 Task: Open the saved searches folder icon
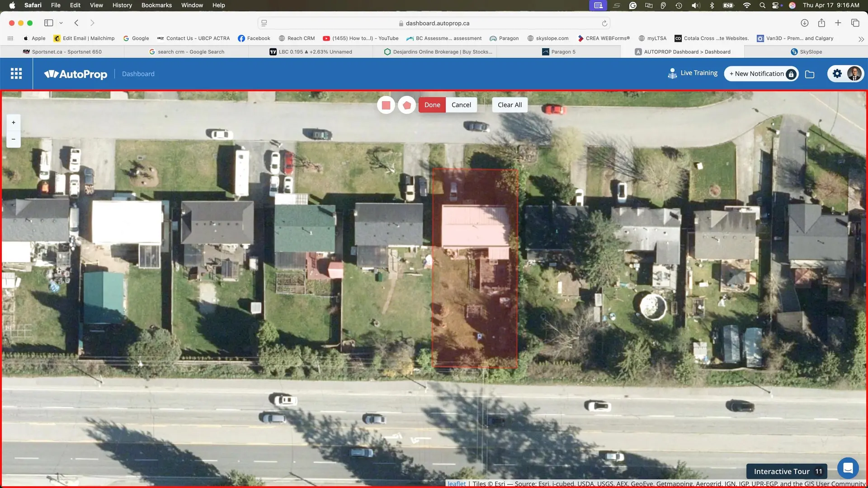tap(810, 74)
